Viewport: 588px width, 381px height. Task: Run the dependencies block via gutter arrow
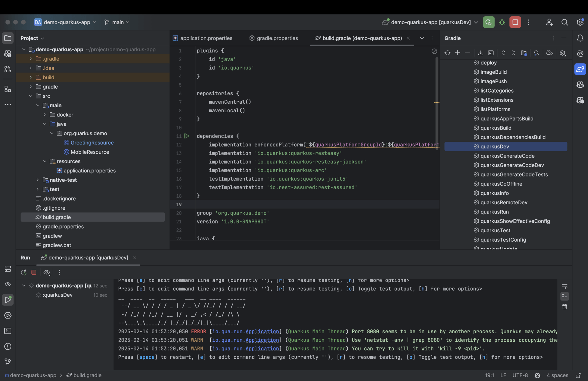click(186, 136)
